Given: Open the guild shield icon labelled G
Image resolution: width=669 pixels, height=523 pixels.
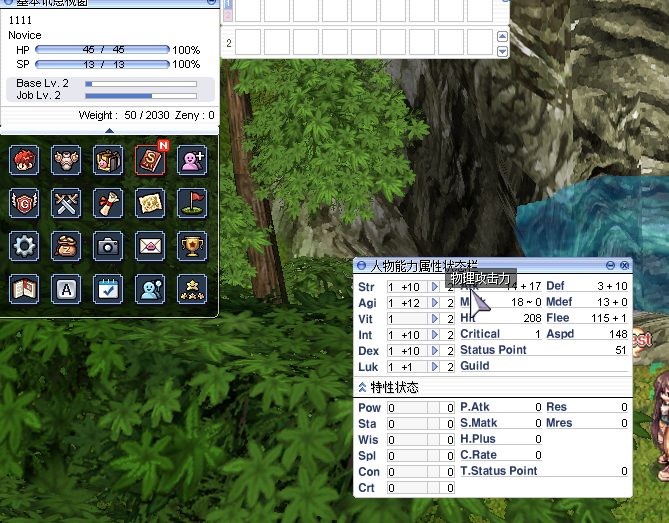Looking at the screenshot, I should point(24,203).
